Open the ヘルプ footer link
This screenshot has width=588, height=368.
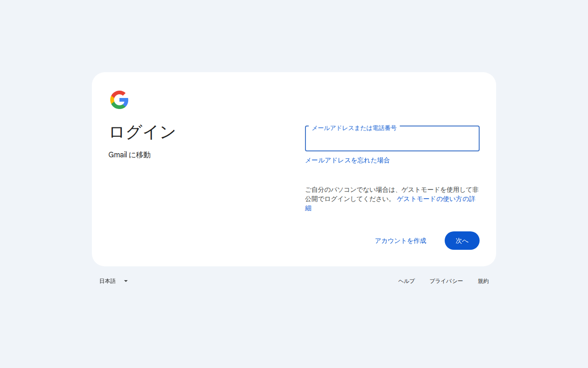click(x=406, y=281)
